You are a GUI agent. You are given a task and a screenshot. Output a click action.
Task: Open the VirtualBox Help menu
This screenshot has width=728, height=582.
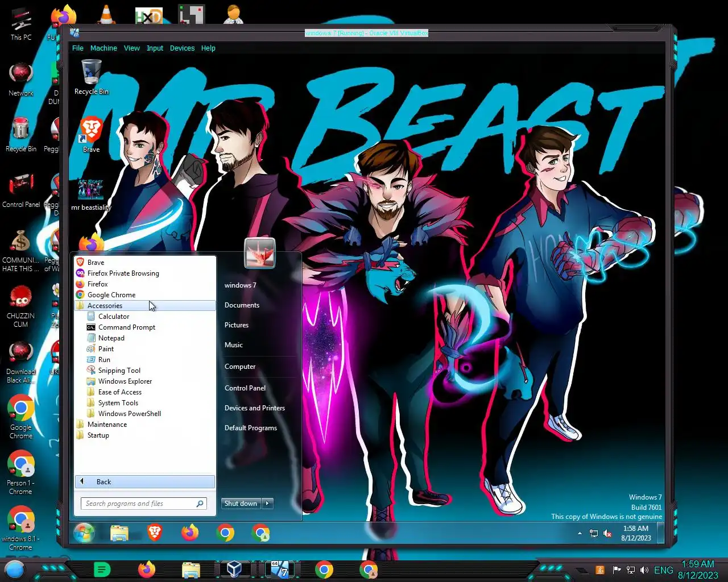point(208,48)
